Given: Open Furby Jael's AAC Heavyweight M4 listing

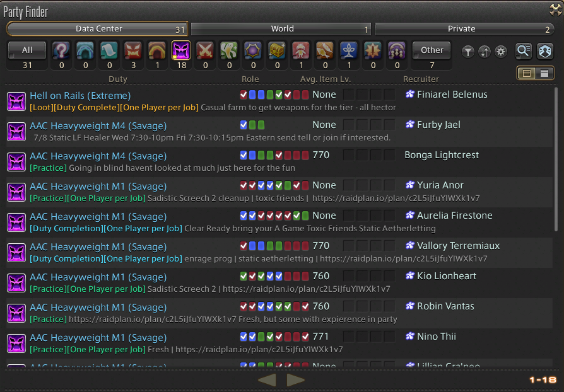Looking at the screenshot, I should (x=279, y=132).
